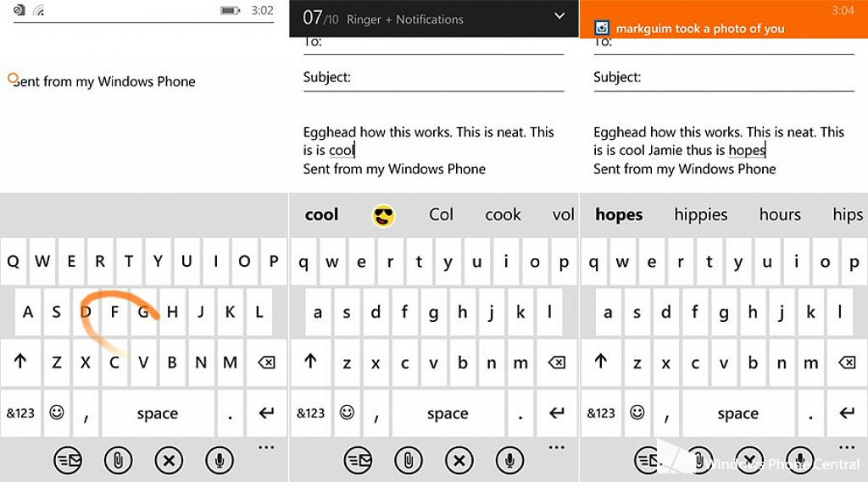
Task: Tap the space bar on middle keyboard
Action: [448, 413]
